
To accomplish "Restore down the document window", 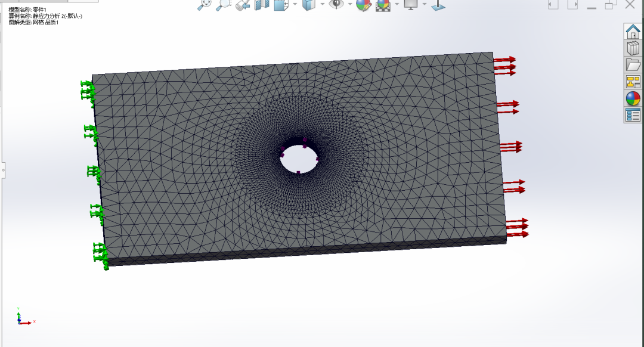I will click(x=611, y=5).
